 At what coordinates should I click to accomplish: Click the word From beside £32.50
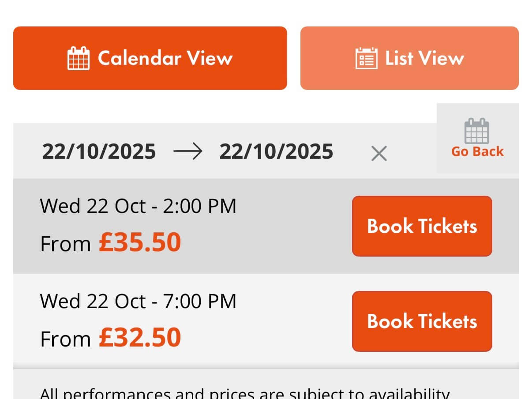click(x=65, y=339)
